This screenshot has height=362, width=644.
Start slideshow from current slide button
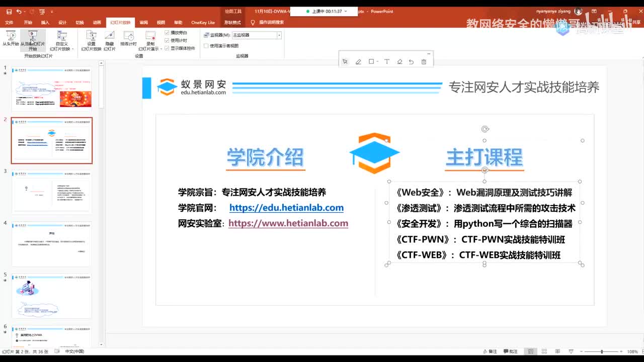pos(33,41)
